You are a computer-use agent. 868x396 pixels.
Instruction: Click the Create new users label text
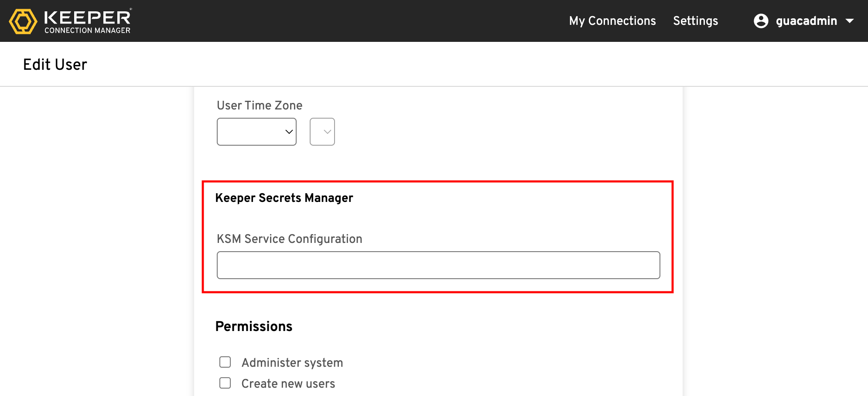pyautogui.click(x=288, y=384)
